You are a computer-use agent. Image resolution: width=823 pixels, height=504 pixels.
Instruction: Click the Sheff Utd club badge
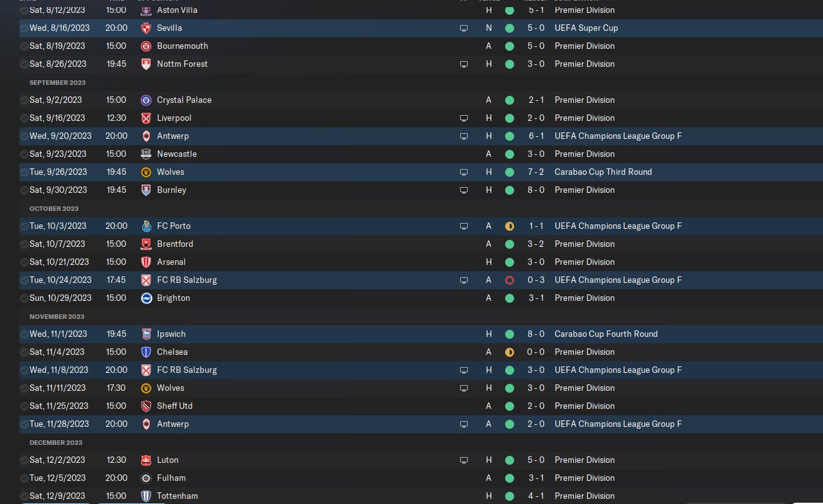[146, 406]
